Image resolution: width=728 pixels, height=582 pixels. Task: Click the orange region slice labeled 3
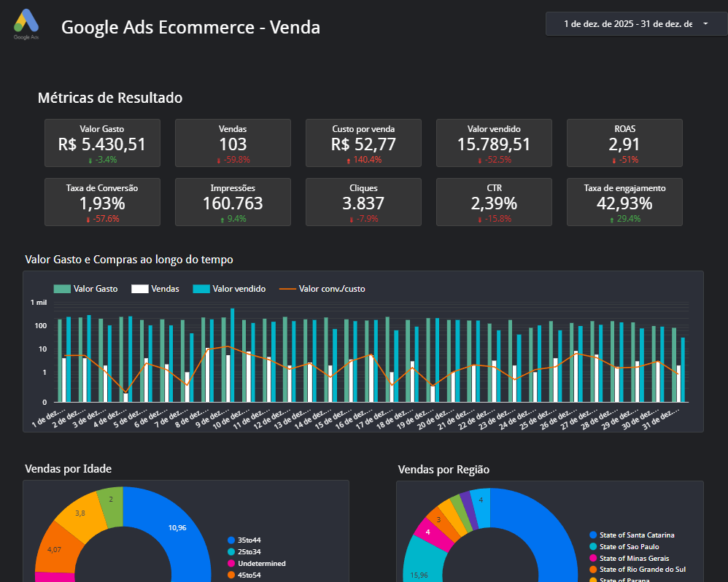438,520
